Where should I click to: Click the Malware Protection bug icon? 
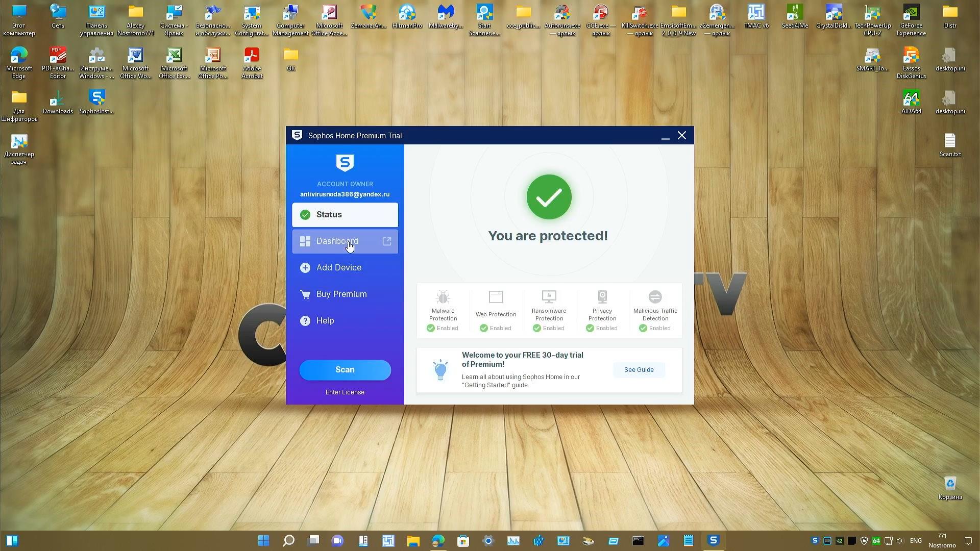click(442, 297)
